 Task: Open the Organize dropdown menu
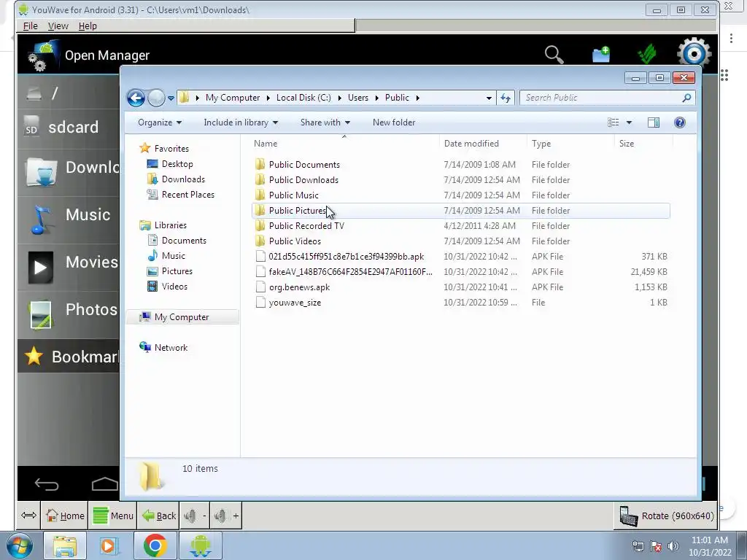click(160, 122)
